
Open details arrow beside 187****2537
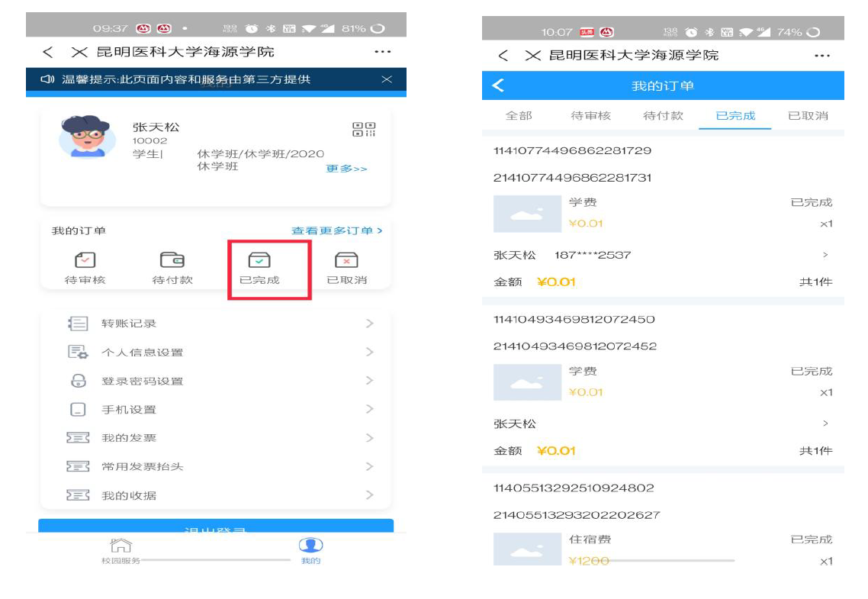(x=825, y=255)
